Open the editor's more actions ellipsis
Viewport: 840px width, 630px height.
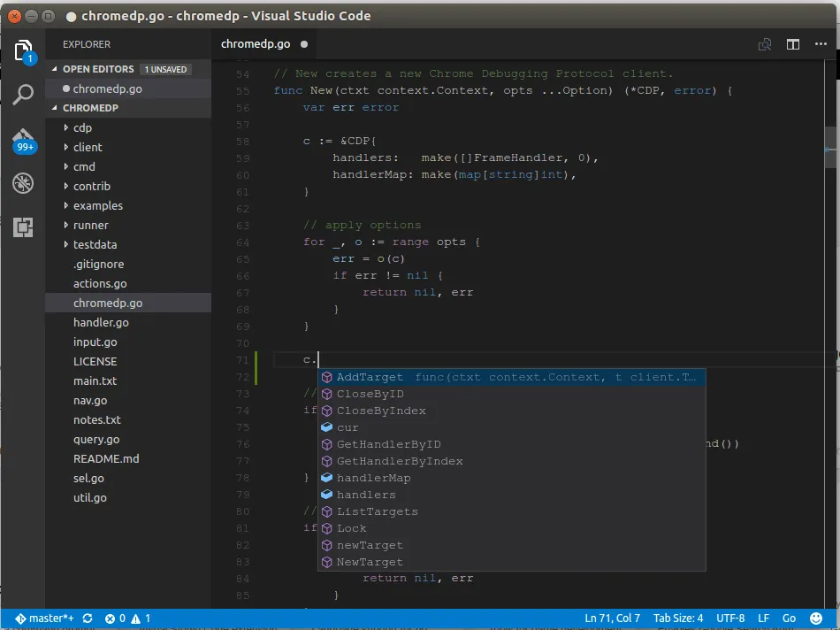pos(821,44)
